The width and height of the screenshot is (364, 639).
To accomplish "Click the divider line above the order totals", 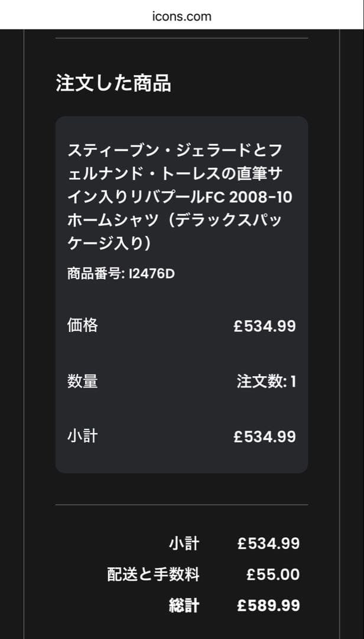I will coord(181,505).
